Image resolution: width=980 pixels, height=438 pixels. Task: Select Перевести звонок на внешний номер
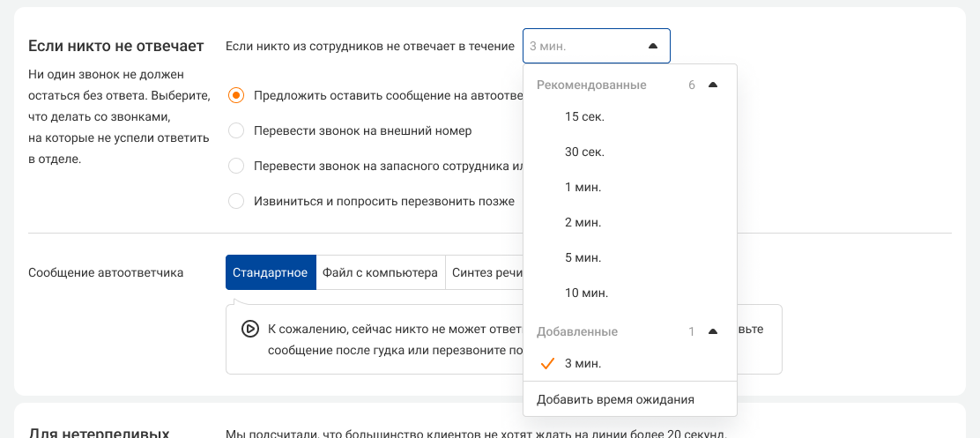[x=236, y=130]
